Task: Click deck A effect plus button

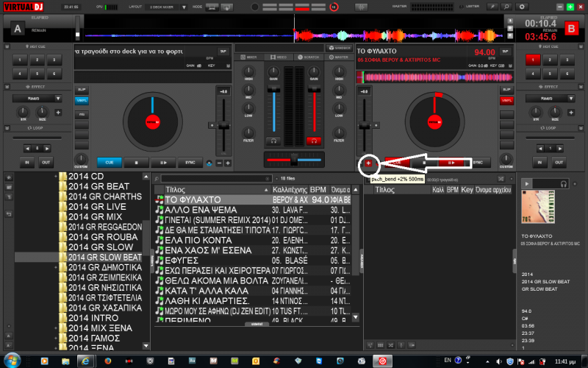Action: (x=58, y=113)
